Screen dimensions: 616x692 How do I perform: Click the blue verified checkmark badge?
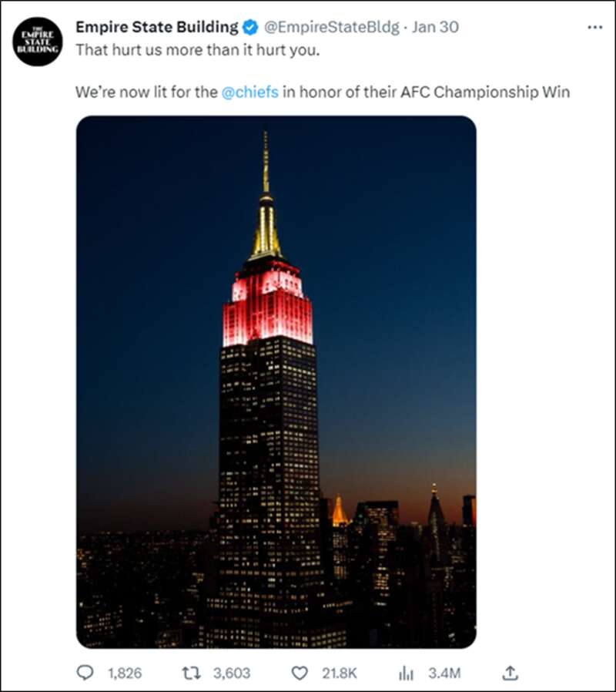tap(250, 27)
